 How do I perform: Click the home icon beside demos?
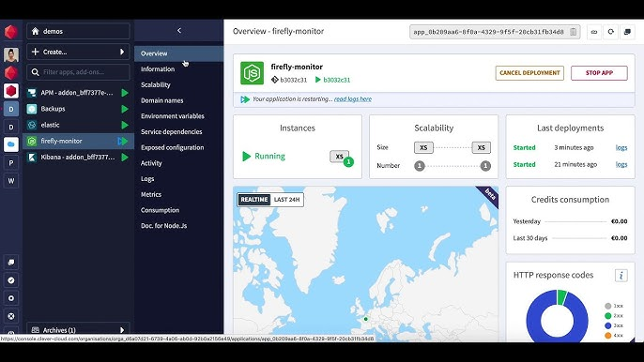point(36,31)
